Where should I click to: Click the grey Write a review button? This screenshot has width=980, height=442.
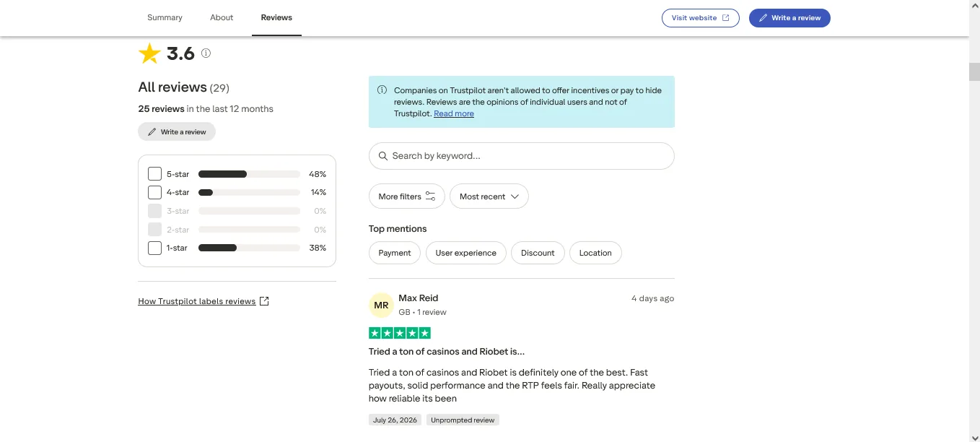[x=177, y=132]
